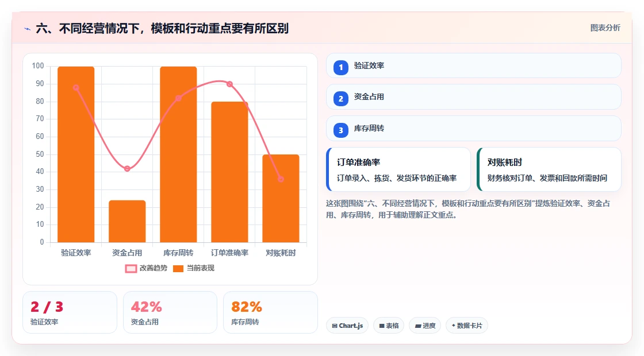Click the blue number 2 badge

[340, 99]
